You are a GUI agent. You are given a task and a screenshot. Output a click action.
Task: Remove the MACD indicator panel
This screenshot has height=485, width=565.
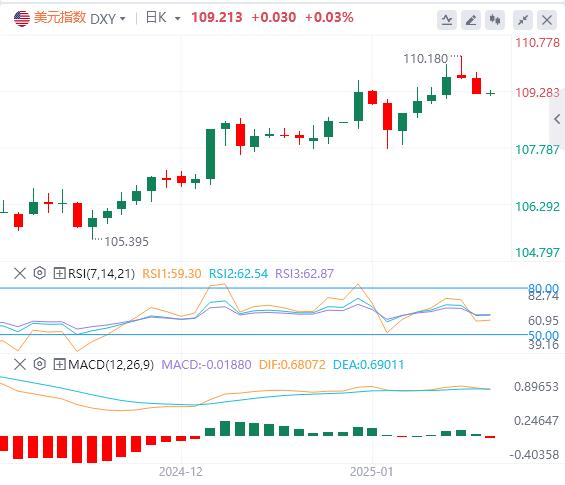(x=20, y=364)
